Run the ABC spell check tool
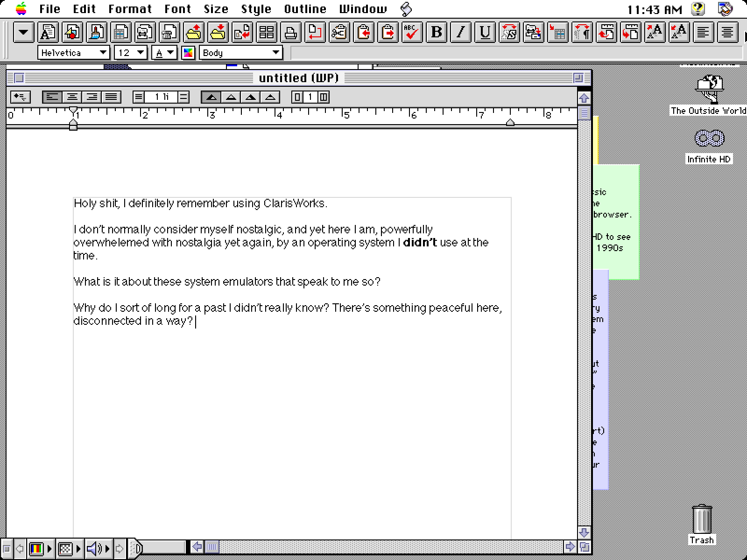 pos(412,32)
